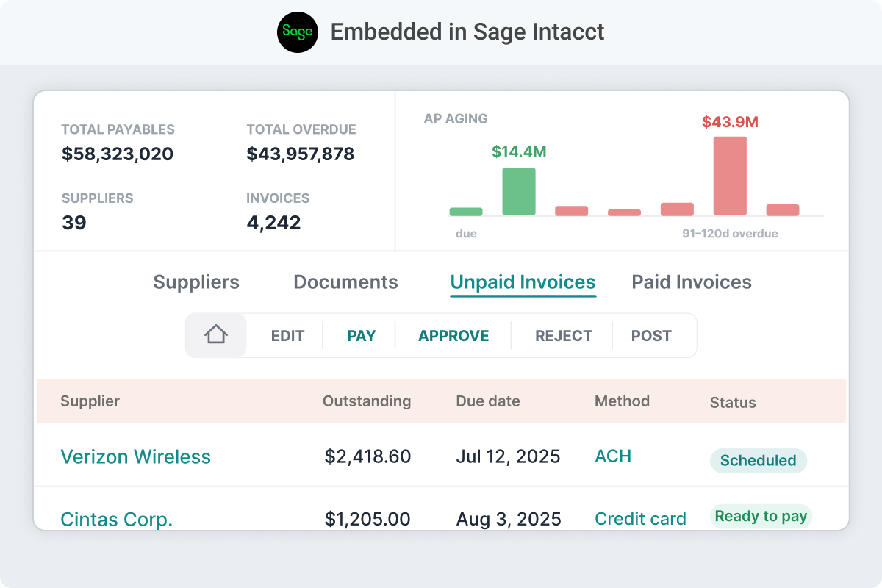Open the Cintas Corp. supplier link
Screen dimensions: 882x588
pyautogui.click(x=116, y=519)
